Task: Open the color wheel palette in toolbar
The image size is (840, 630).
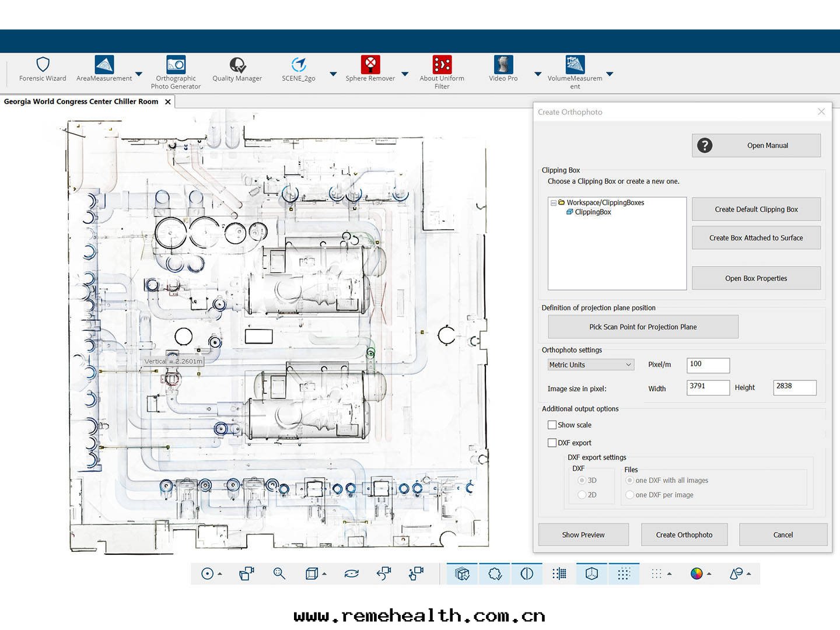Action: coord(696,574)
